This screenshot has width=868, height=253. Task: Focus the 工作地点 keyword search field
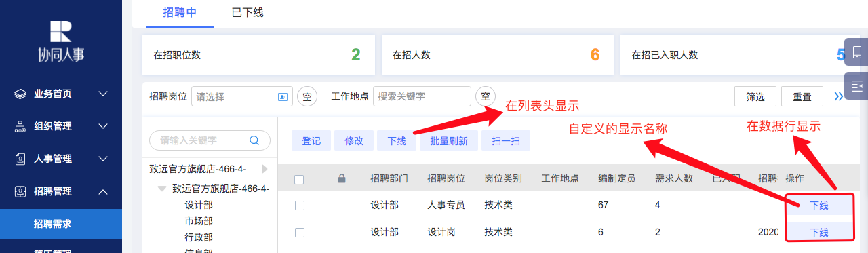[x=422, y=97]
